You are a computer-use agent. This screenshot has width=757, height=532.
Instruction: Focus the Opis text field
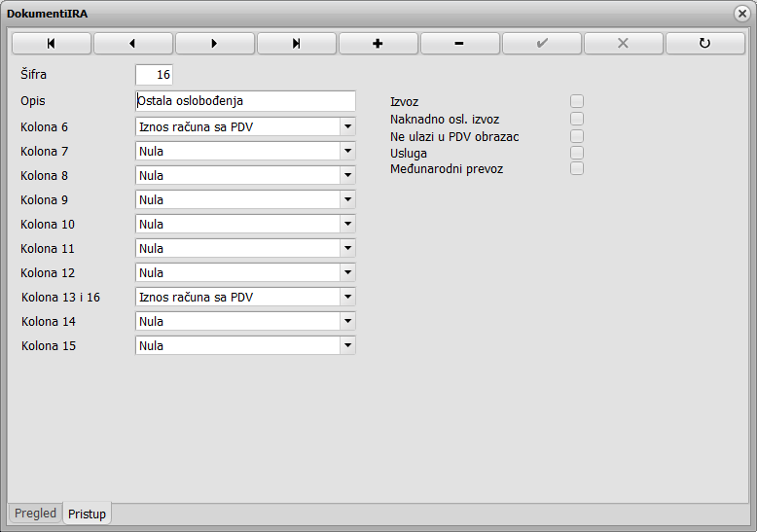pos(245,101)
